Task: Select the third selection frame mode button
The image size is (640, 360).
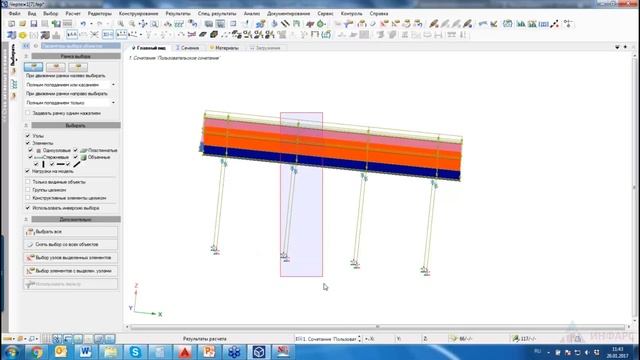Action: [78, 67]
